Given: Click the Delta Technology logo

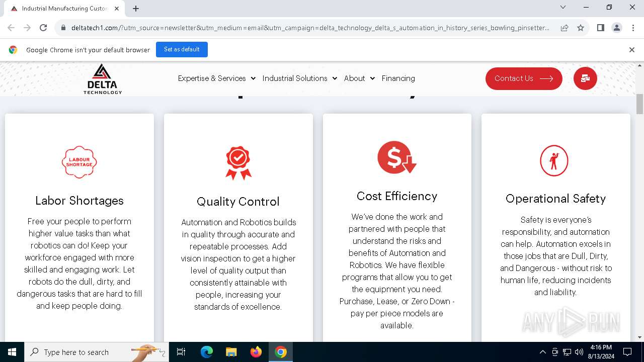Looking at the screenshot, I should tap(103, 79).
